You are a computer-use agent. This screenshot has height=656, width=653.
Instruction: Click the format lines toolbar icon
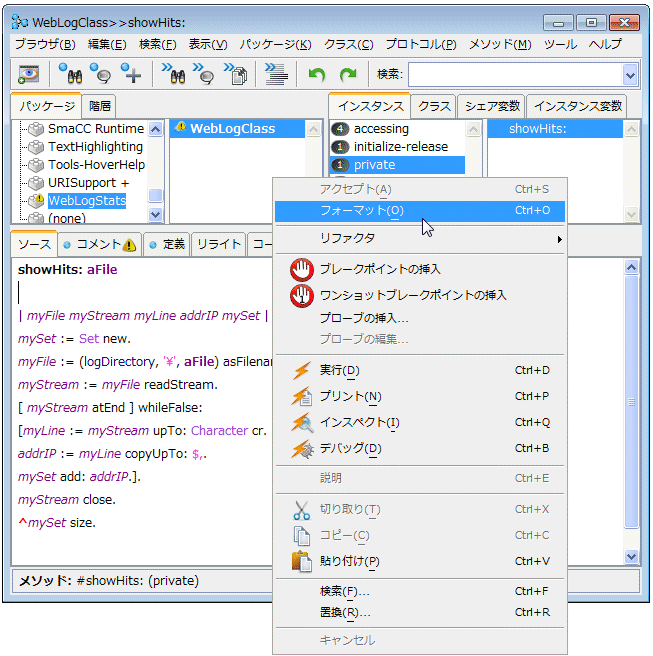pyautogui.click(x=277, y=74)
